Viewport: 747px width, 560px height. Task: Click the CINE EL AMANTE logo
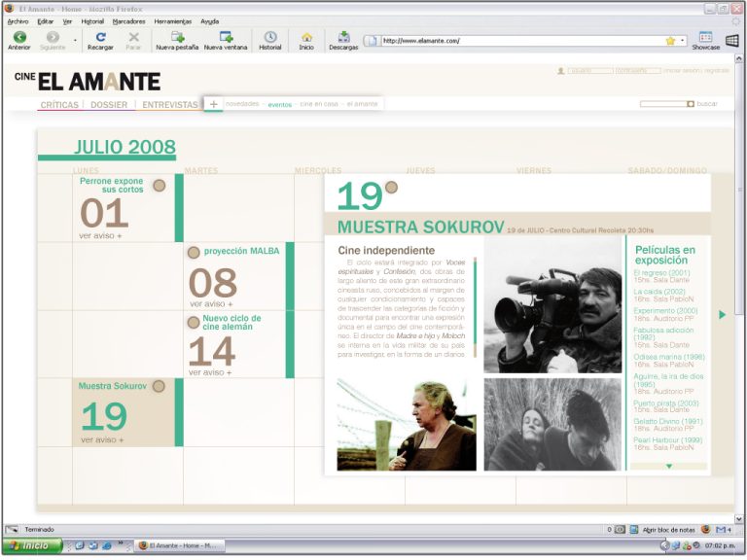pos(88,82)
